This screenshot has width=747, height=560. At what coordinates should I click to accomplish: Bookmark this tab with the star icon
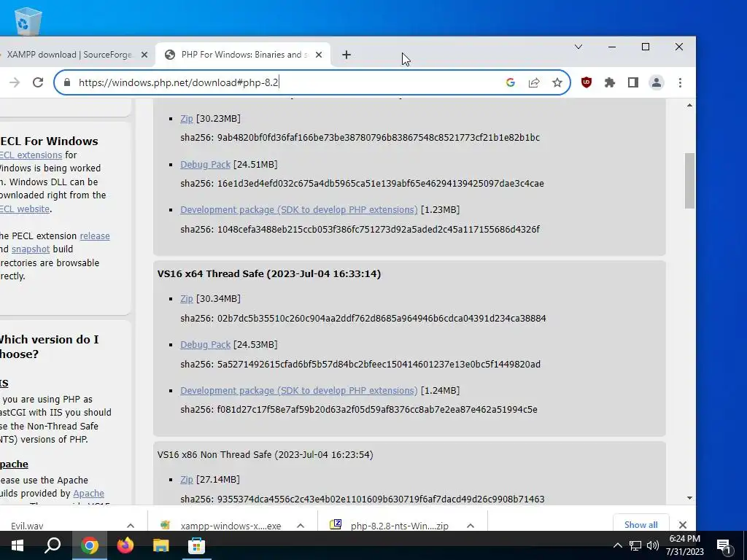coord(557,82)
